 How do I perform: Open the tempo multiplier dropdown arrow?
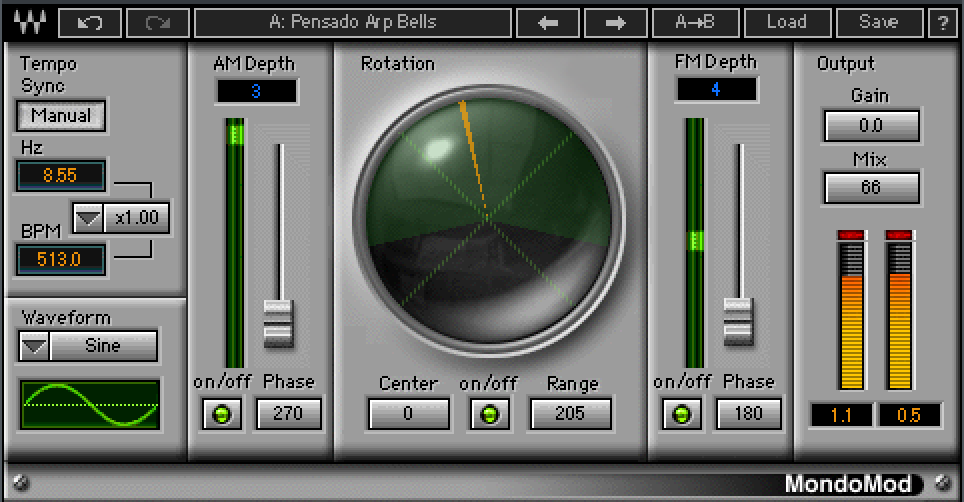pyautogui.click(x=88, y=218)
